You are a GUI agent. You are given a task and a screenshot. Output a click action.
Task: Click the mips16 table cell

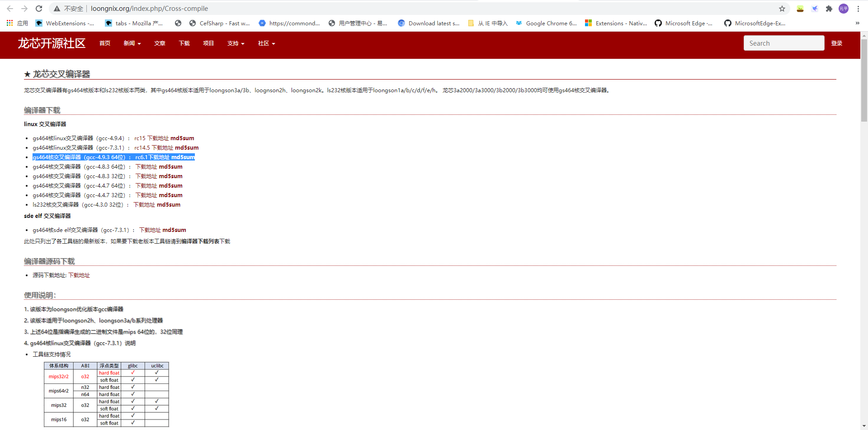(59, 420)
